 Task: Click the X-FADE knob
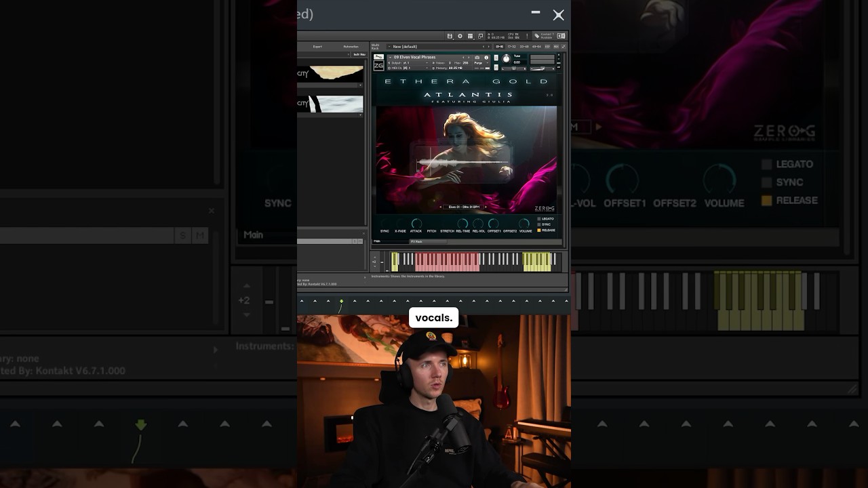(x=400, y=224)
